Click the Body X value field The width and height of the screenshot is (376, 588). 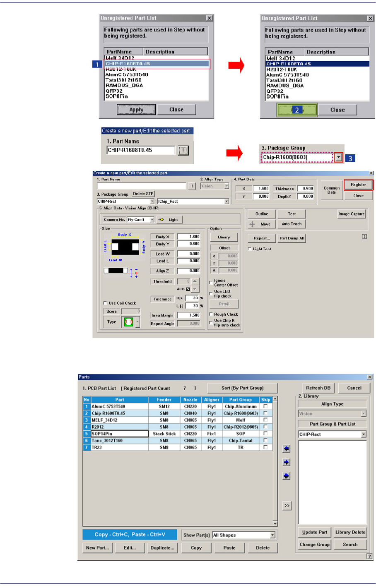[189, 237]
